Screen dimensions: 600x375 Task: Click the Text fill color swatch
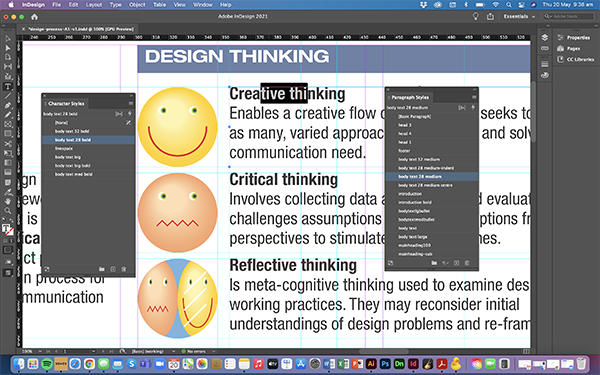6,228
